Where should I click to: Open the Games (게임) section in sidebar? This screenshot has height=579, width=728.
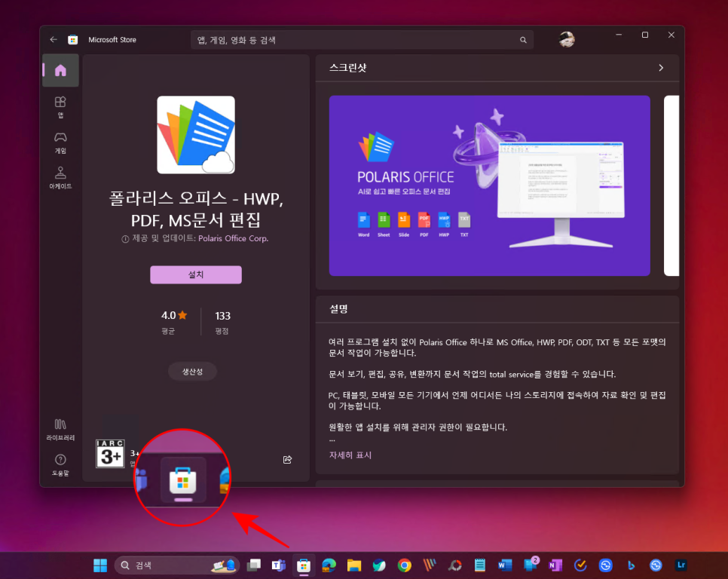(60, 142)
